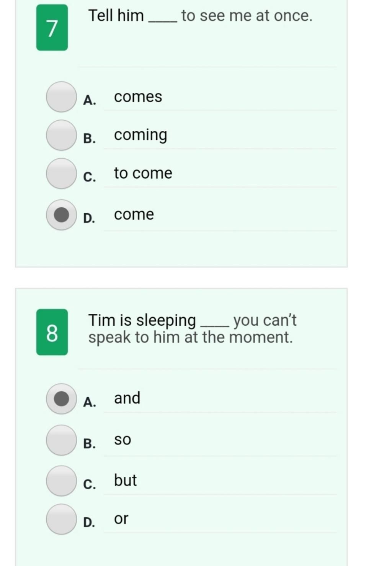Select radio button B for so
Screen dimensions: 392x566
61,440
